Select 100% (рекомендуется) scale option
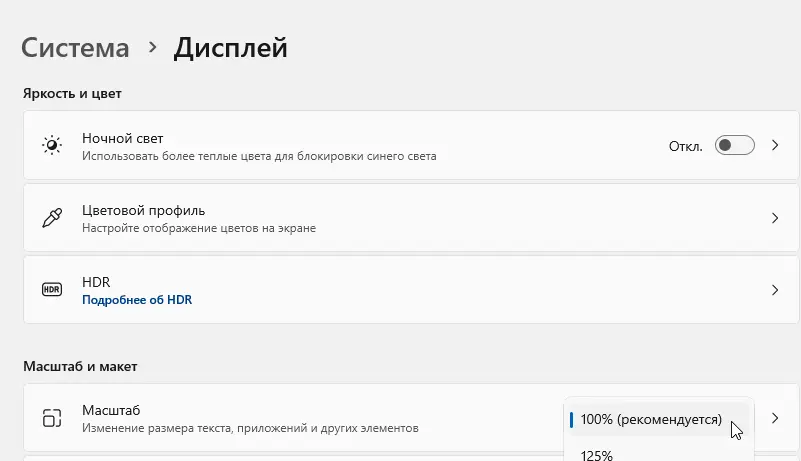 click(x=650, y=419)
